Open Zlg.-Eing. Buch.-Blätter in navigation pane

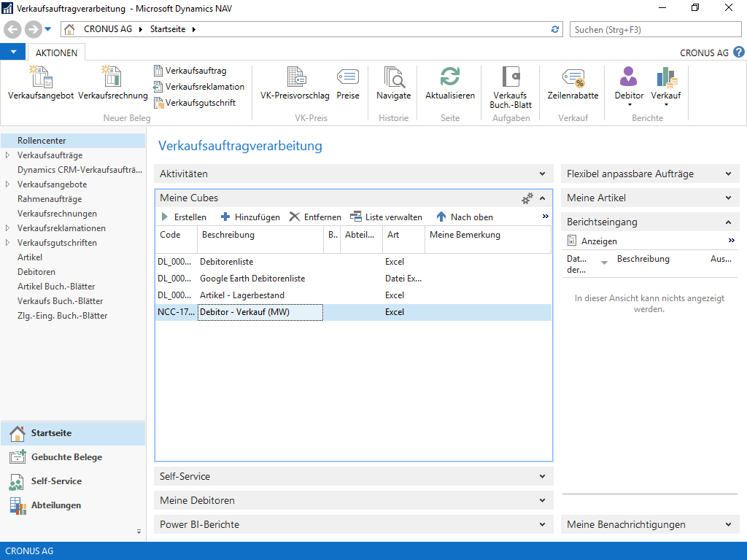[x=63, y=316]
